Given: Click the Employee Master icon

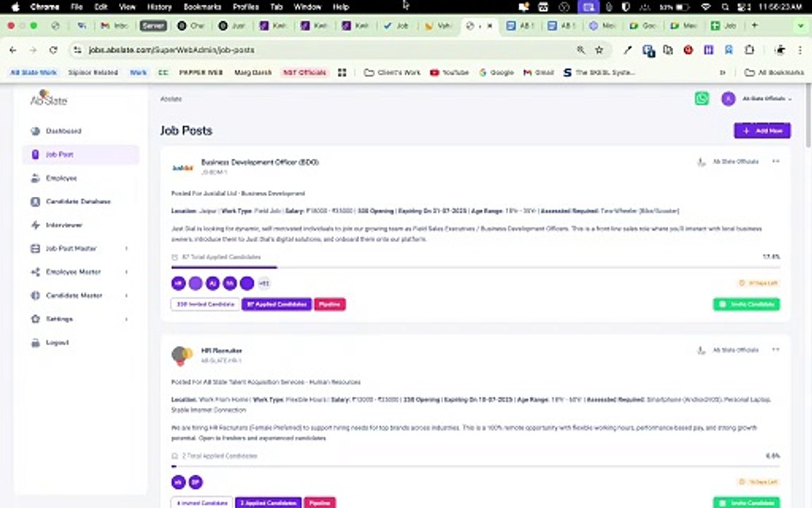Looking at the screenshot, I should point(35,272).
